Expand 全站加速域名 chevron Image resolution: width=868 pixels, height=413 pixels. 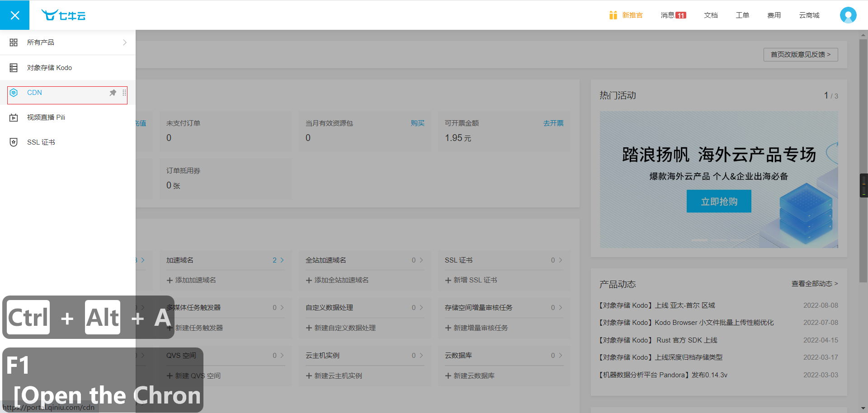[421, 260]
